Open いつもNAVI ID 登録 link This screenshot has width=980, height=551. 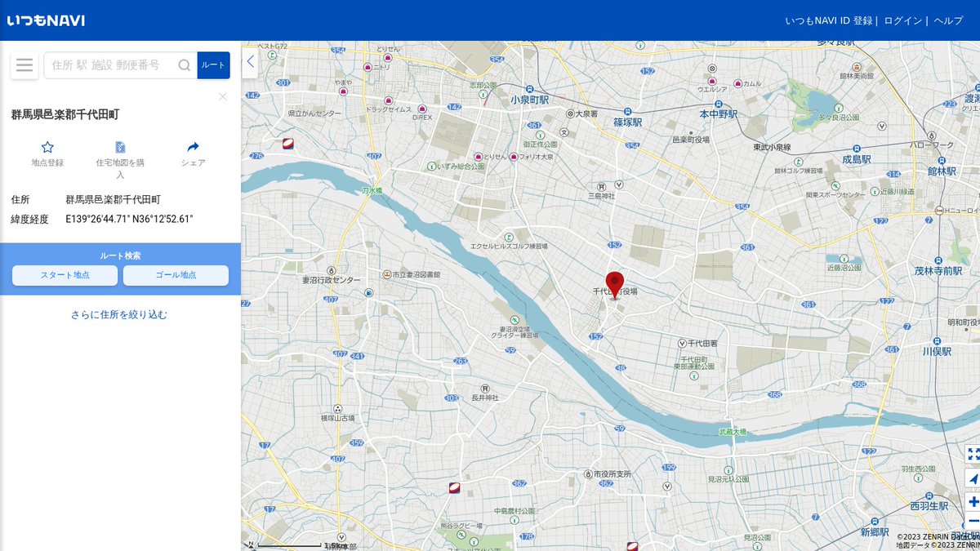829,20
